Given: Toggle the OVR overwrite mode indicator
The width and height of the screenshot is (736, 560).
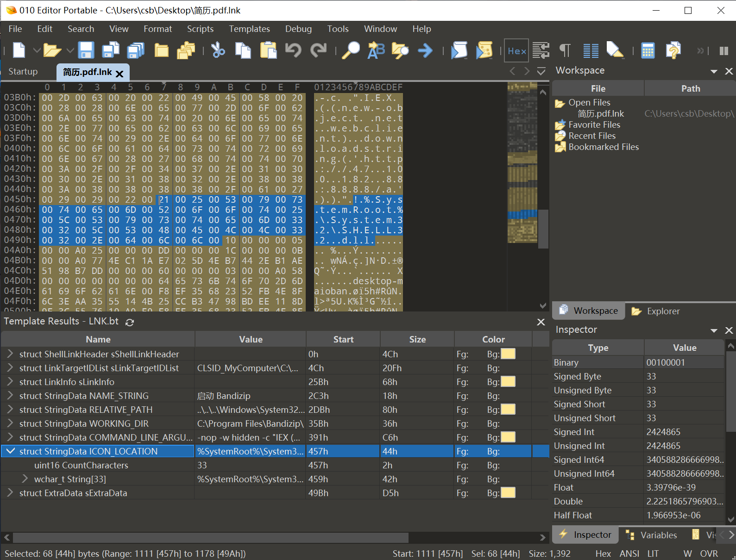Looking at the screenshot, I should [x=709, y=554].
